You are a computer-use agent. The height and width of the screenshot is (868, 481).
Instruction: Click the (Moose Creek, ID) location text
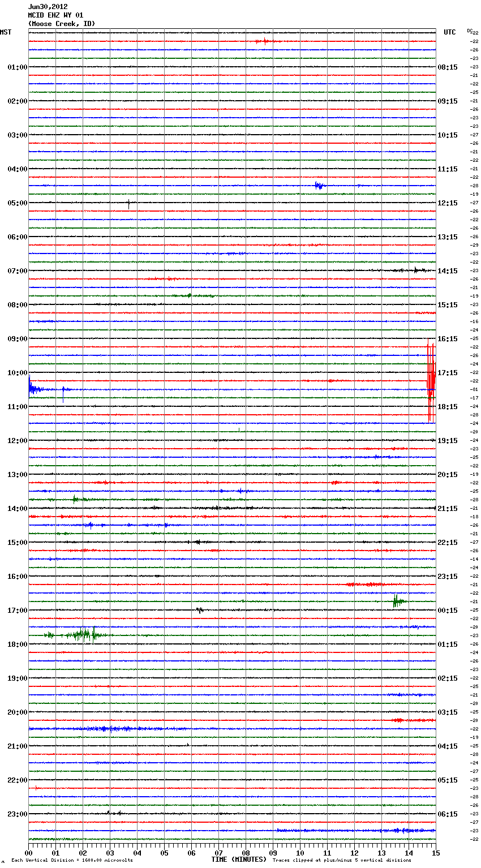pos(61,24)
